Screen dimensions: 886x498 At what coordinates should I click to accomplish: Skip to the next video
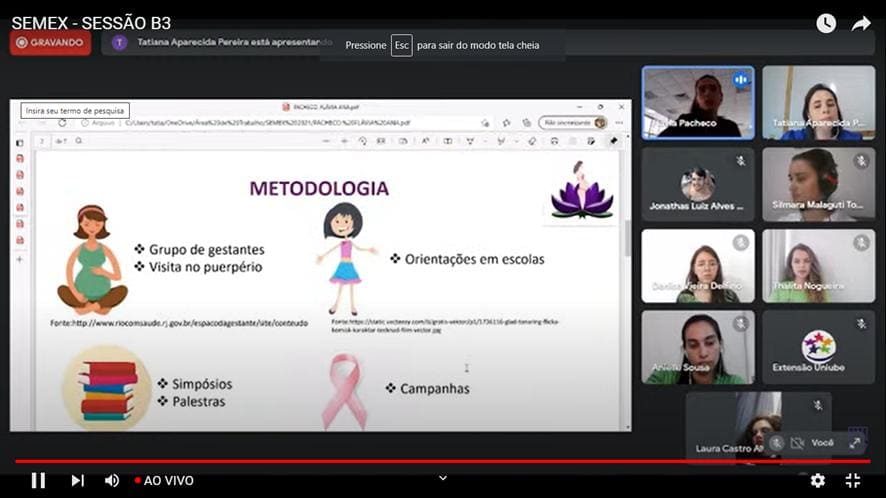coord(77,480)
